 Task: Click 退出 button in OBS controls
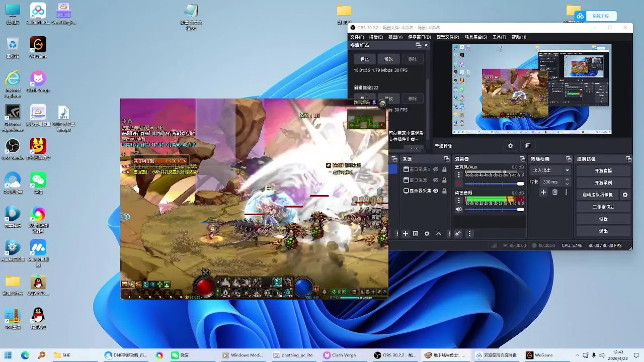tap(603, 231)
